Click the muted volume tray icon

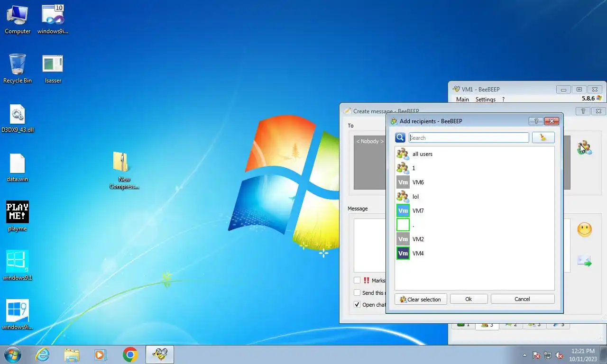(x=559, y=355)
